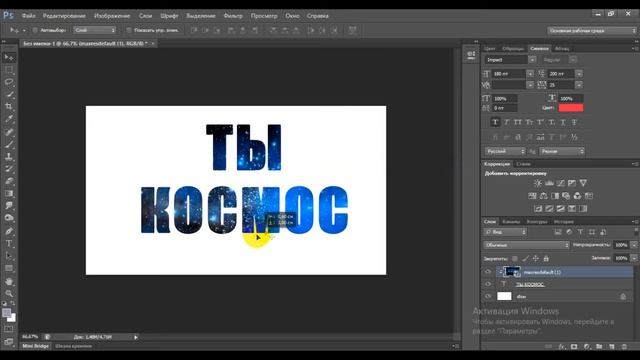Open the Русский language dropdown
The height and width of the screenshot is (360, 640).
505,151
